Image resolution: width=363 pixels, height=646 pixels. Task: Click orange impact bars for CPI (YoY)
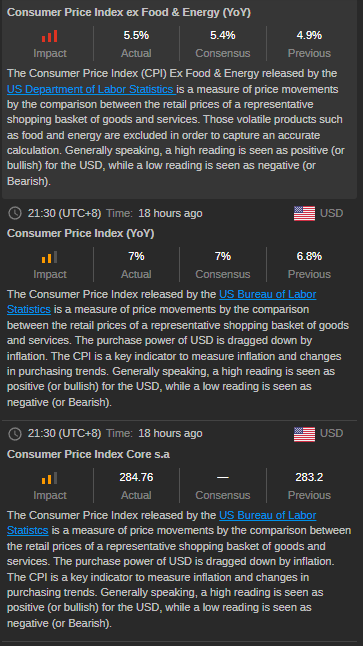pyautogui.click(x=49, y=257)
